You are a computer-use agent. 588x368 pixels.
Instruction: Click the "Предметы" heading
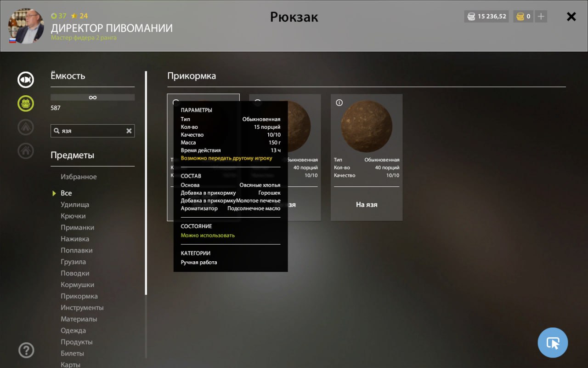(73, 155)
